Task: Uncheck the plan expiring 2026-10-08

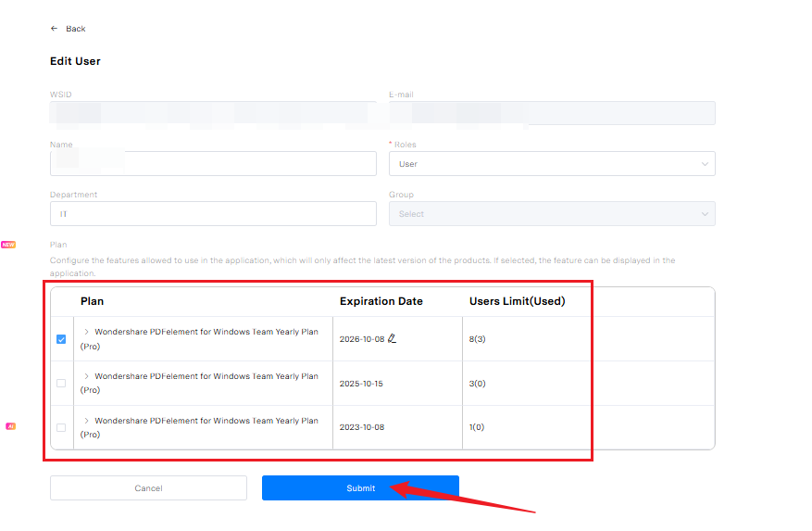Action: [61, 339]
